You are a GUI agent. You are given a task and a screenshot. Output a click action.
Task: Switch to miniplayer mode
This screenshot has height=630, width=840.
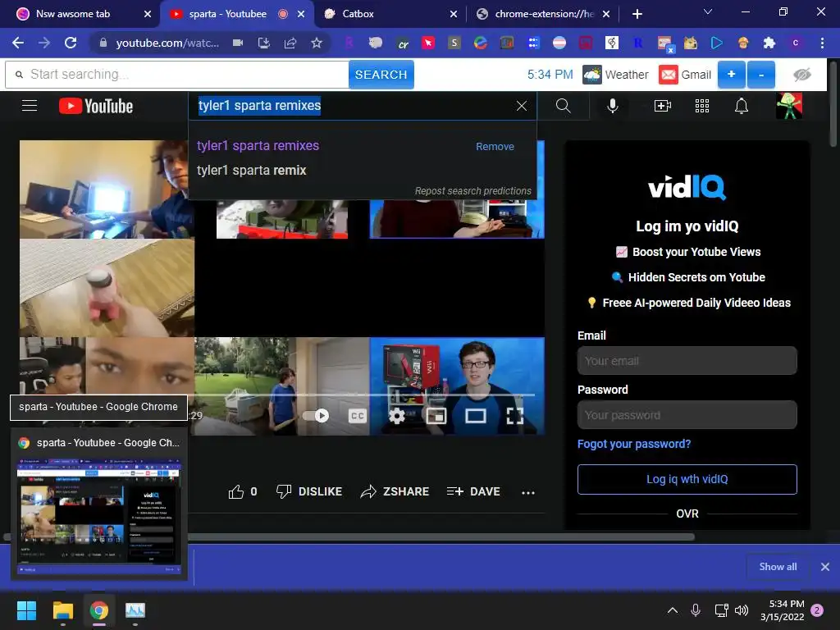pos(436,416)
